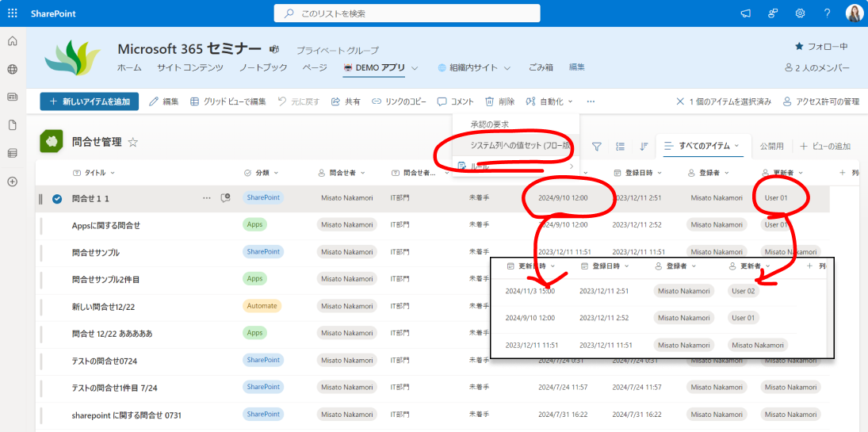Viewport: 868px width, 432px height.
Task: Open the 自動化 dropdown
Action: [x=549, y=102]
